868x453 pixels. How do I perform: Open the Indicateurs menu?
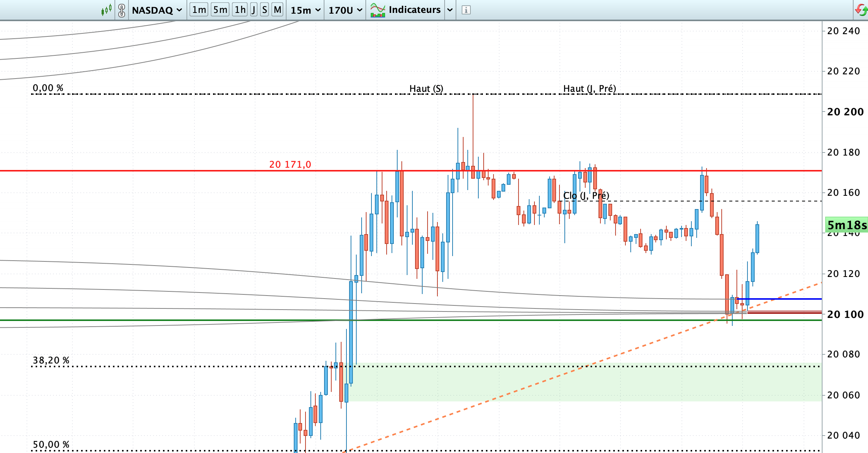pyautogui.click(x=414, y=10)
